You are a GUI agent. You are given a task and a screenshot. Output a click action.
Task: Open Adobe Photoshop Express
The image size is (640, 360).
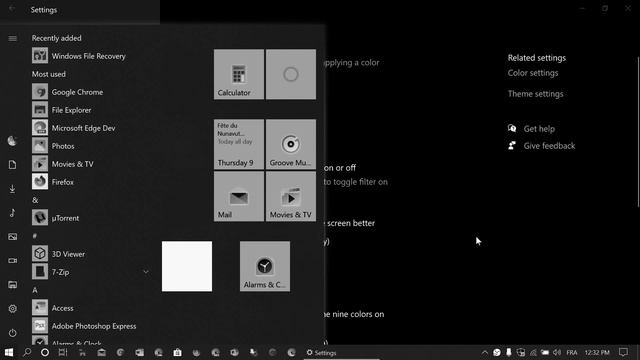tap(92, 326)
